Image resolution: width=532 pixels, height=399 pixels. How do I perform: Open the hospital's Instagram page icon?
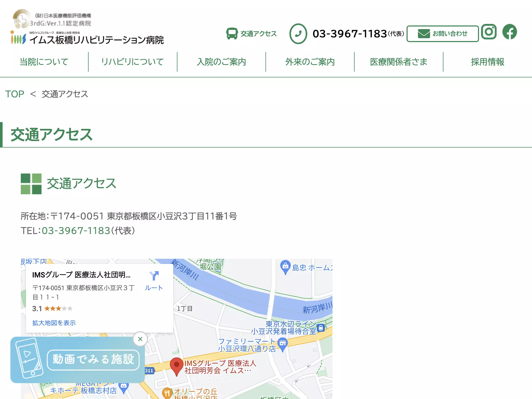pyautogui.click(x=489, y=32)
